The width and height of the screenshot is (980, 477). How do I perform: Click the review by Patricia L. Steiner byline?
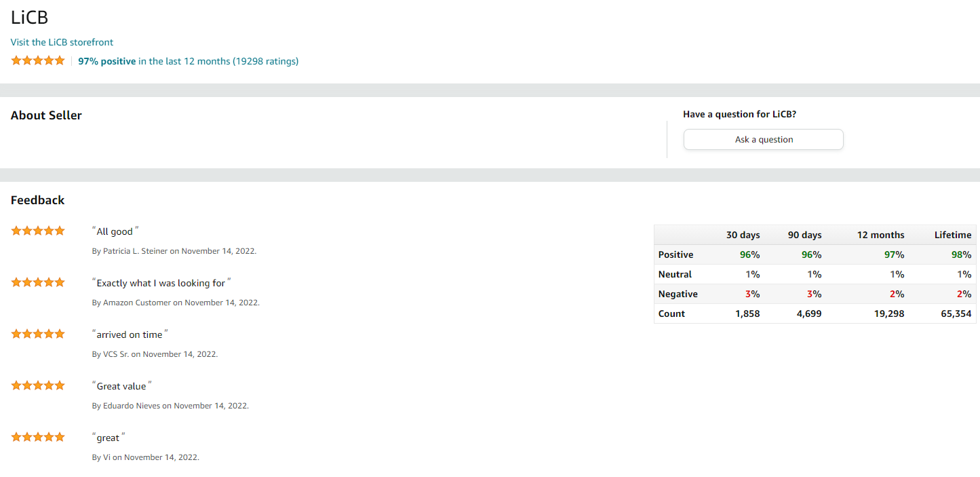coord(174,251)
